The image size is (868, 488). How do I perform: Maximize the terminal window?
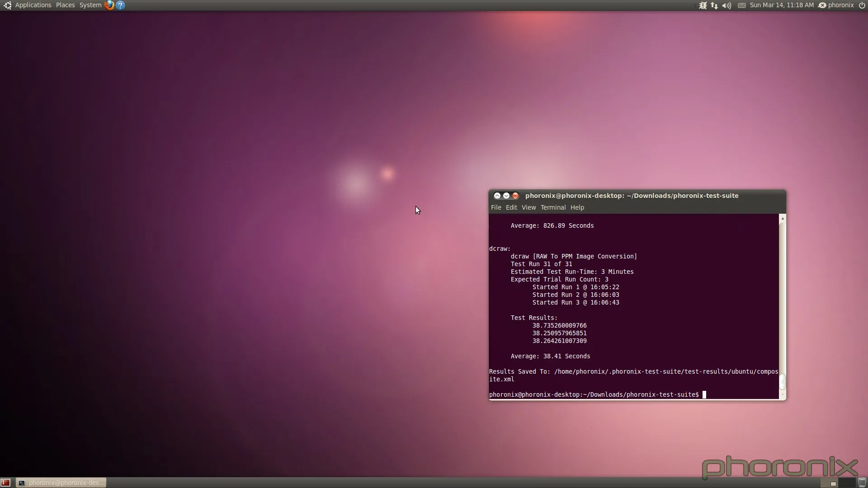pyautogui.click(x=497, y=196)
